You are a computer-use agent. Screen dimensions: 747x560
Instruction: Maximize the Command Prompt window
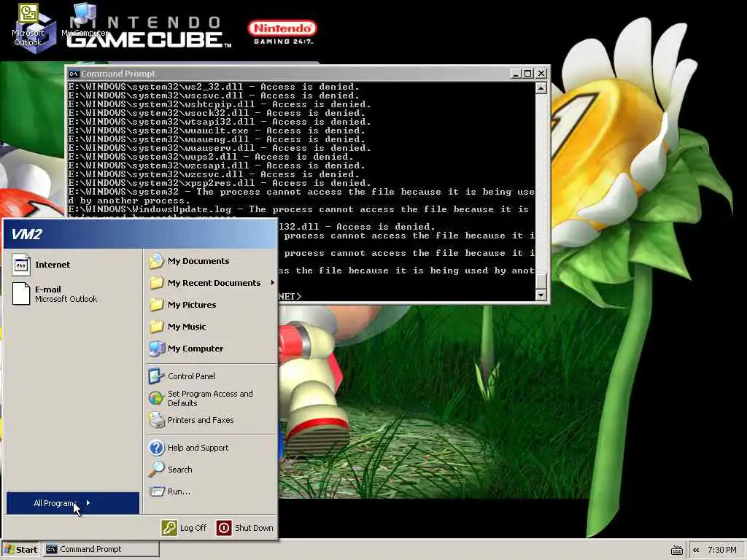point(528,74)
